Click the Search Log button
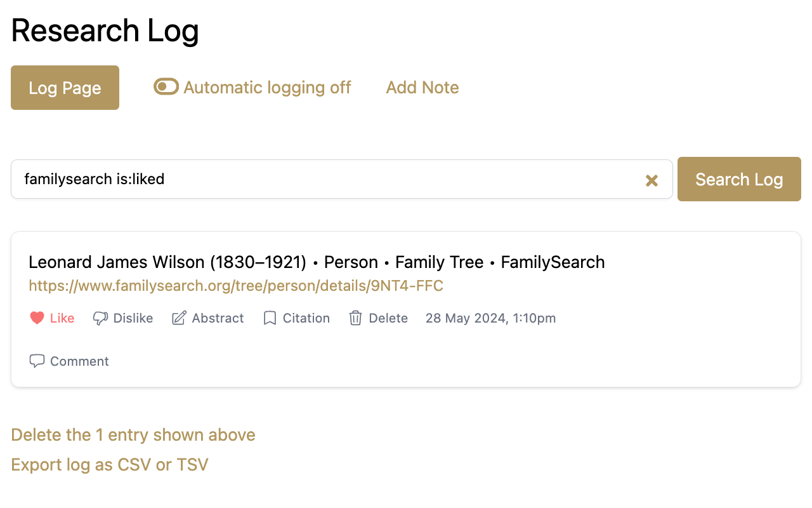The height and width of the screenshot is (508, 812). click(x=739, y=179)
